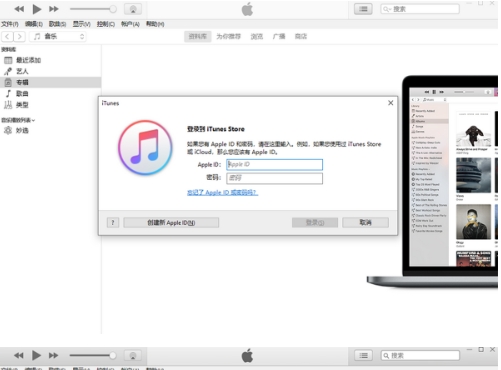The height and width of the screenshot is (370, 501).
Task: Focus search box in lower iTunes window
Action: [420, 356]
